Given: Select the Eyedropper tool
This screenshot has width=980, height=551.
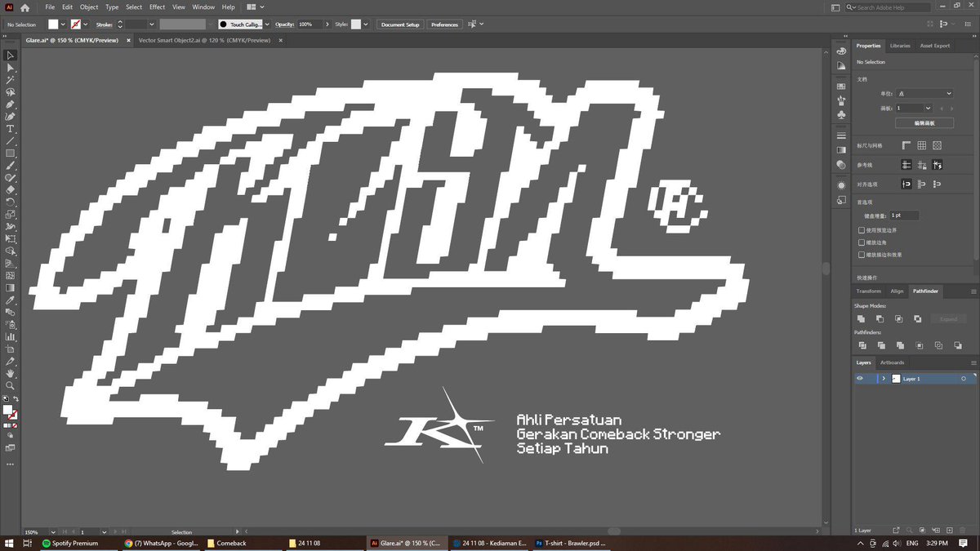Looking at the screenshot, I should pyautogui.click(x=11, y=300).
